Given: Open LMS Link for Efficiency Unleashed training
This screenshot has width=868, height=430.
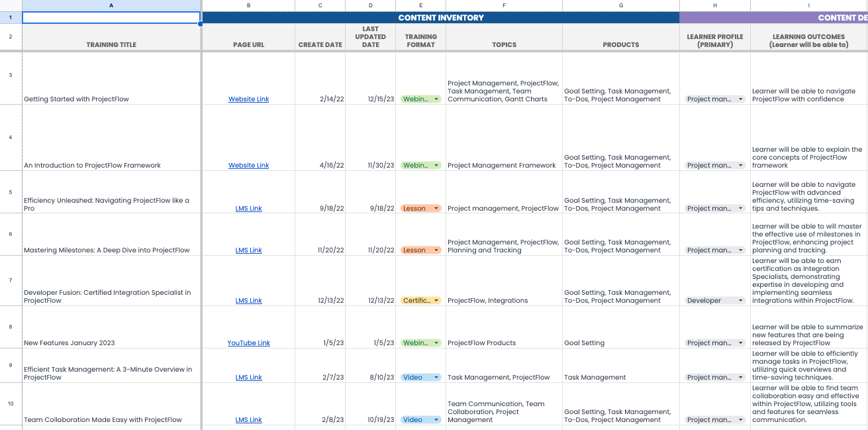Looking at the screenshot, I should click(x=248, y=209).
